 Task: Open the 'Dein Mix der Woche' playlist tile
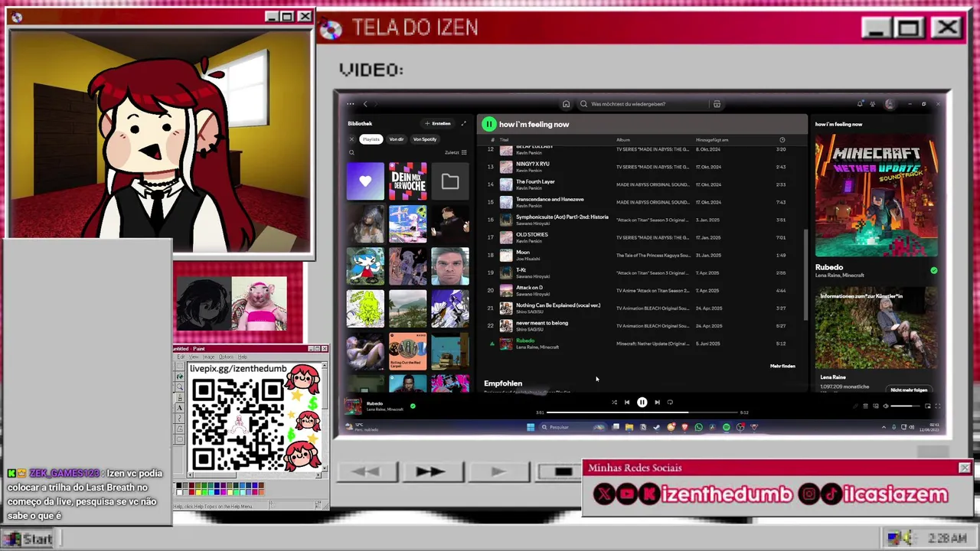pos(407,181)
